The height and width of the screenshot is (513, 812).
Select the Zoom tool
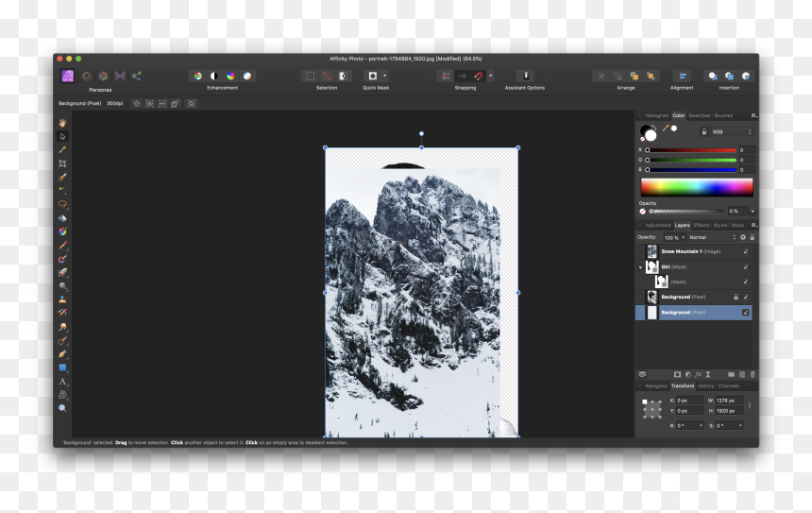62,408
